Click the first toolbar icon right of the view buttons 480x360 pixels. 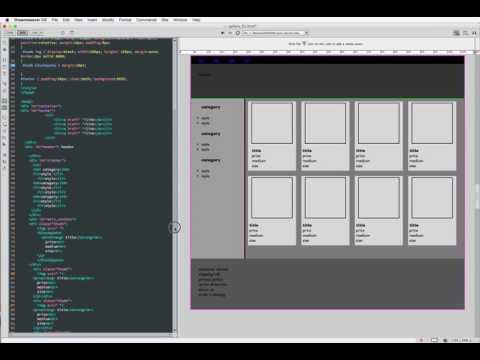(63, 33)
